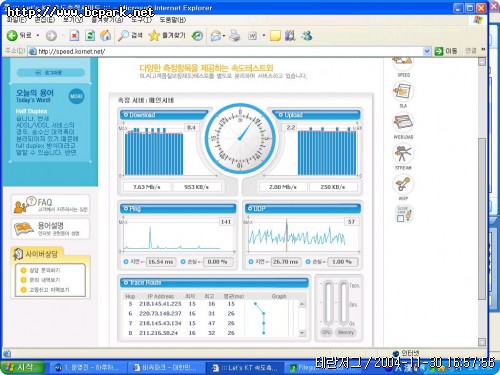The width and height of the screenshot is (500, 375).
Task: Click the Go button (이동) next to address bar
Action: coord(446,51)
